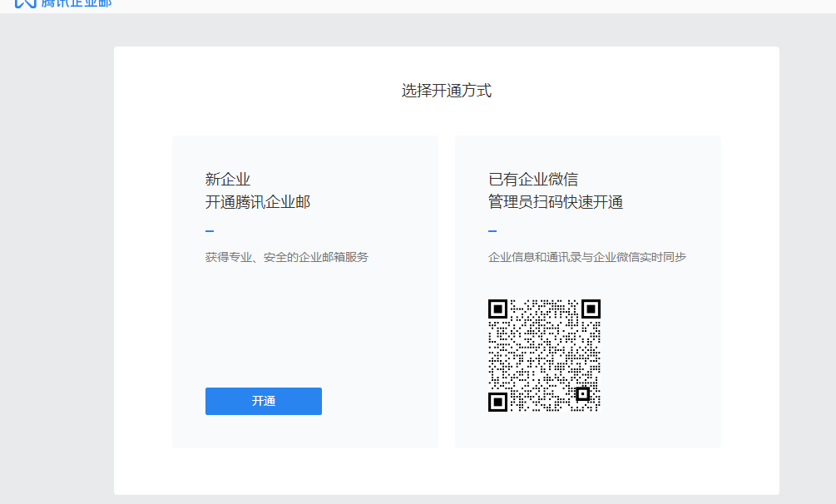Click the top-left finder square of the QR code
Viewport: 836px width, 504px height.
499,309
